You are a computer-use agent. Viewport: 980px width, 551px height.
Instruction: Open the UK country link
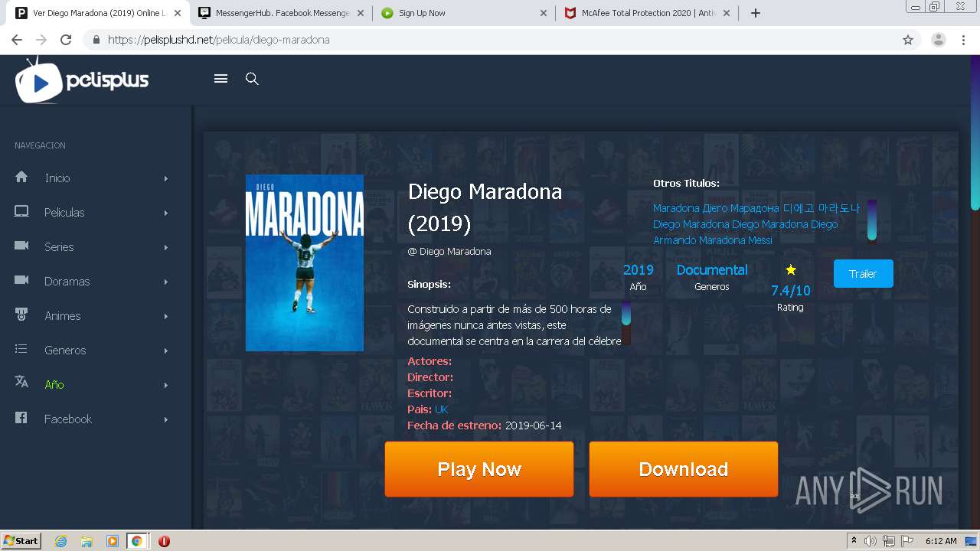(x=442, y=409)
